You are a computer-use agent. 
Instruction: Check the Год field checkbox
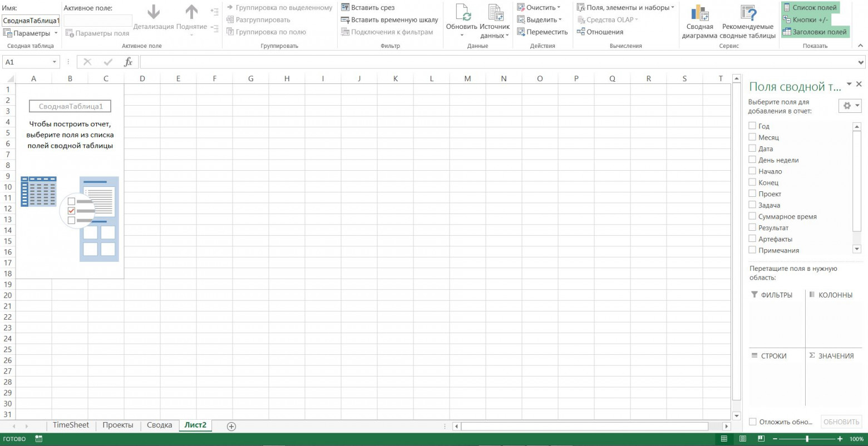pos(752,126)
